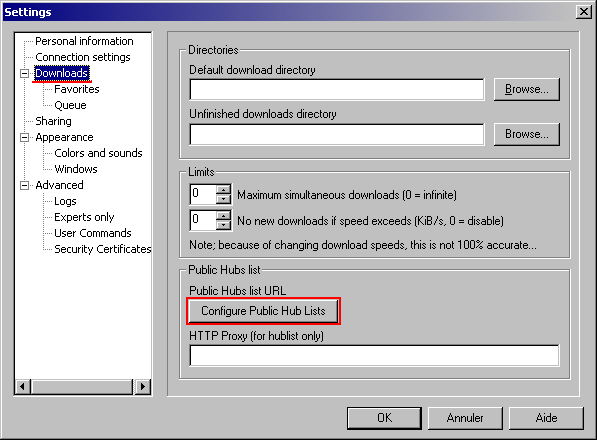Confirm settings with OK button
Screen dimensions: 597x440
click(x=384, y=418)
